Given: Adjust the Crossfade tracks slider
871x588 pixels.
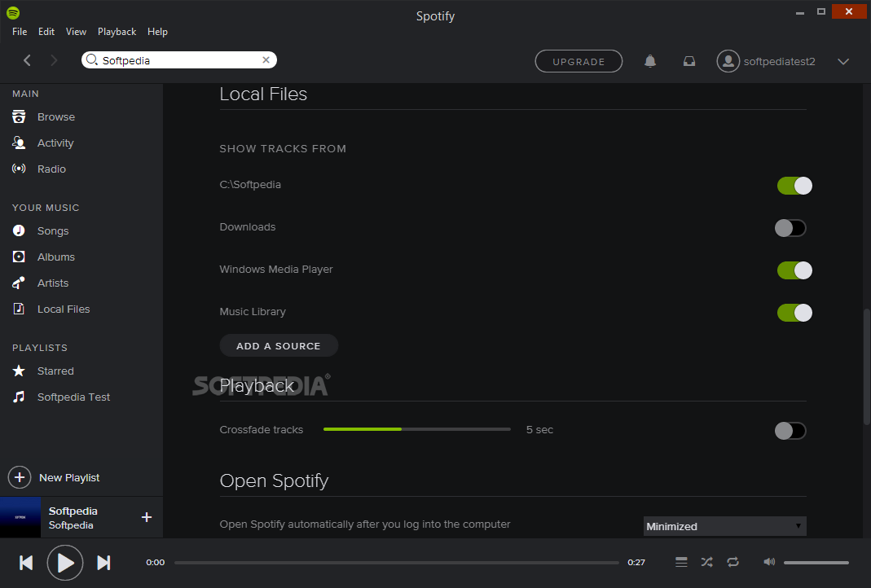Looking at the screenshot, I should point(416,429).
